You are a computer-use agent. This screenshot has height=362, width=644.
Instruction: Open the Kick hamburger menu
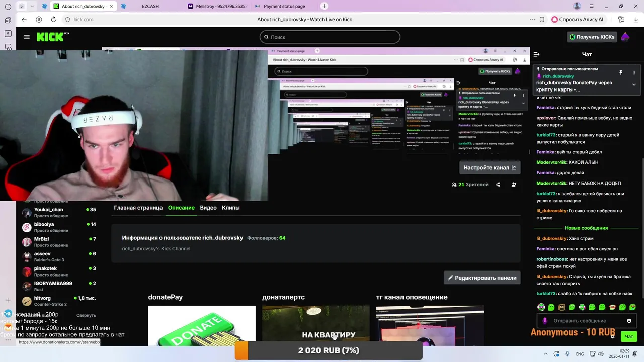pyautogui.click(x=27, y=37)
